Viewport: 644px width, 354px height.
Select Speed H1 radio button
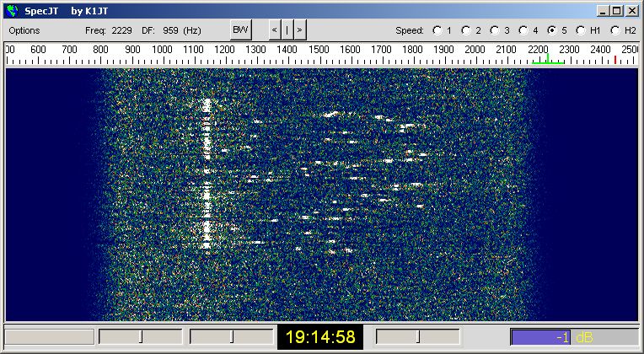(x=581, y=30)
